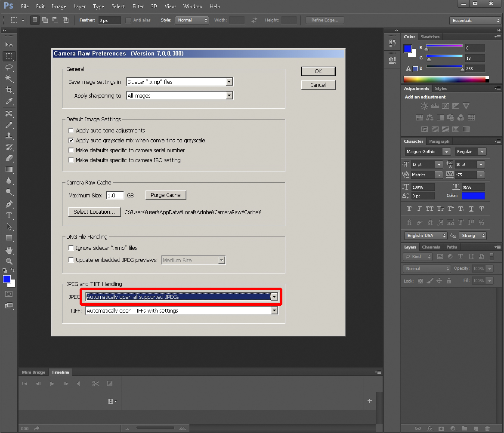This screenshot has height=433, width=504.
Task: Check Update embedded JPEG previews
Action: 71,260
